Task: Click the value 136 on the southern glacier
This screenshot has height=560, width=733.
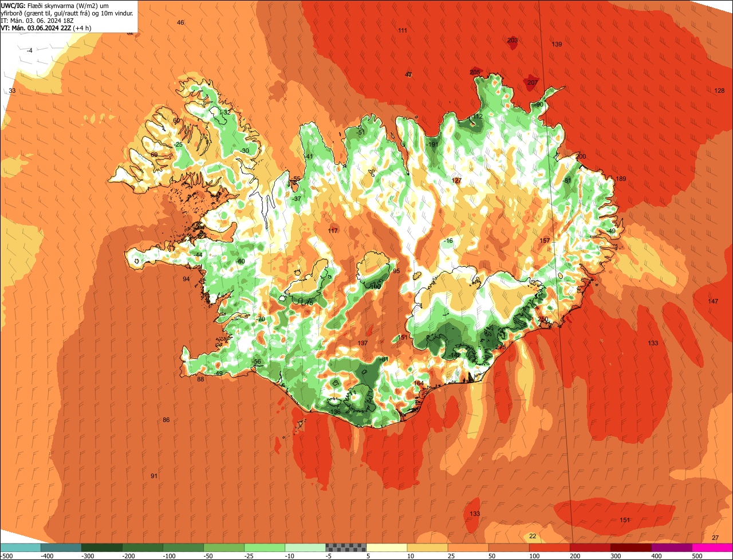Action: click(336, 412)
